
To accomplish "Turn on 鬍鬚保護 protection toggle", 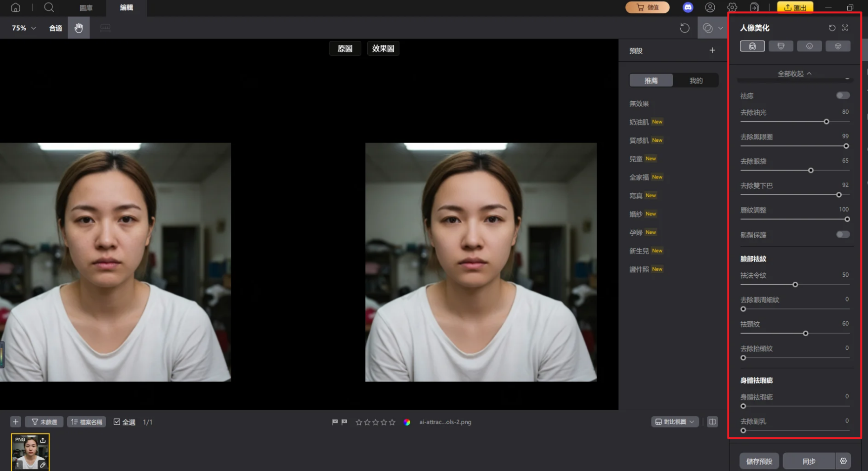I will click(843, 234).
